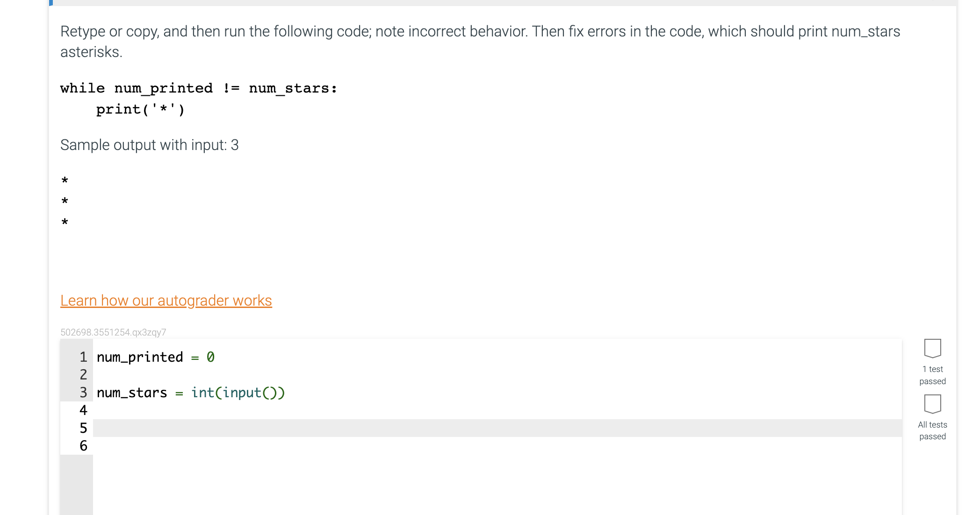Click the print('*') statement in the prompt
Viewport: 980px width, 515px height.
coord(140,109)
